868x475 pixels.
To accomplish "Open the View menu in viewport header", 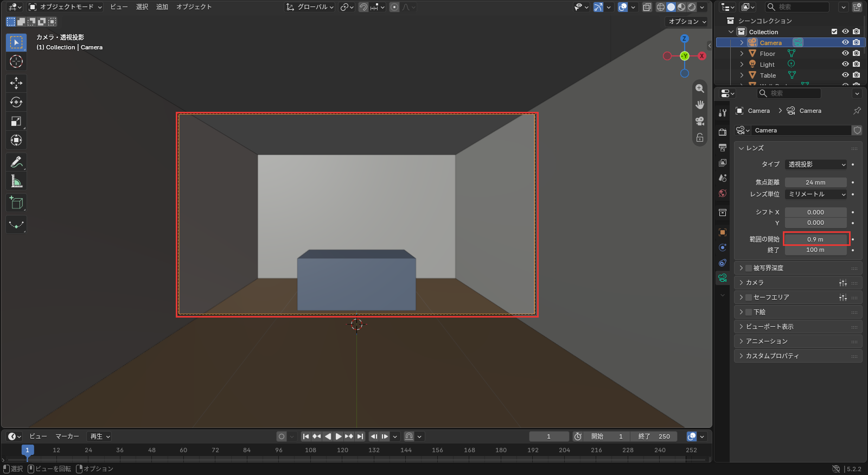I will coord(119,7).
